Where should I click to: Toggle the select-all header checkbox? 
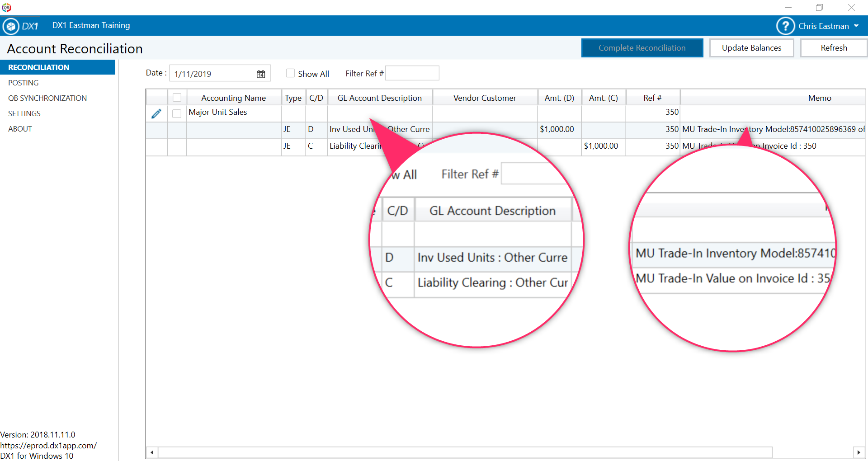(177, 98)
